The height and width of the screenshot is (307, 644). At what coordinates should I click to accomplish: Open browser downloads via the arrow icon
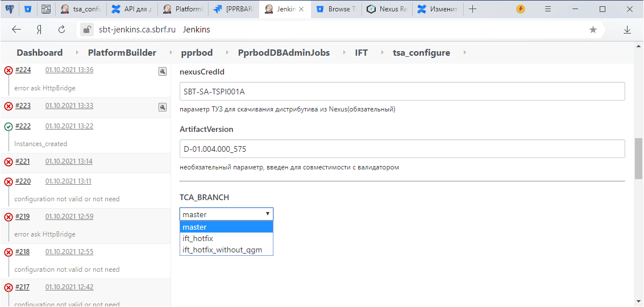pos(628,30)
